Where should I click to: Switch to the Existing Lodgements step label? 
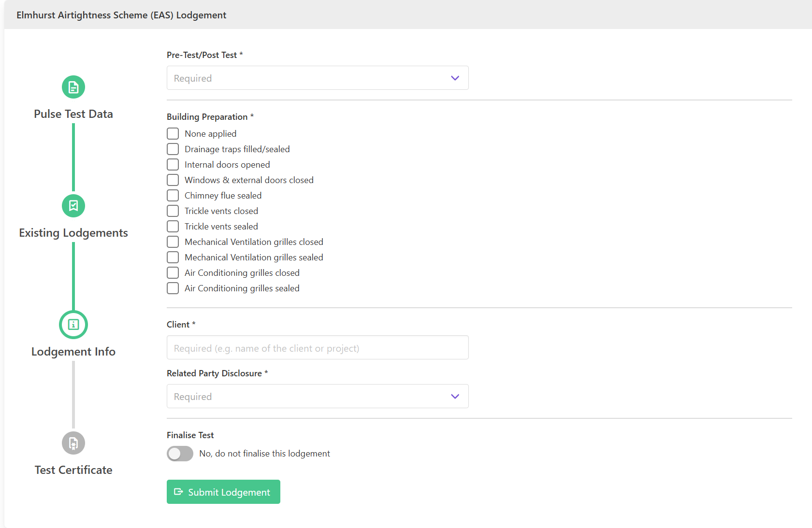tap(73, 233)
